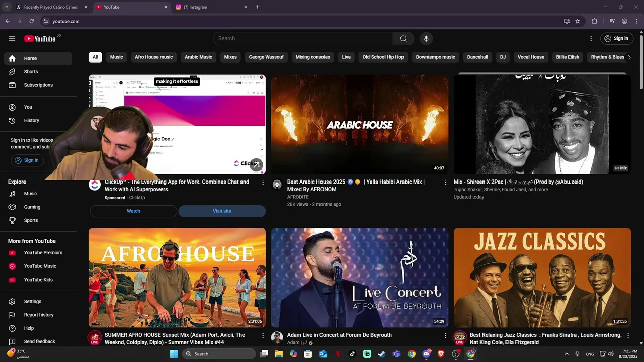Open Report history in the sidebar
This screenshot has width=644, height=362.
tap(38, 315)
